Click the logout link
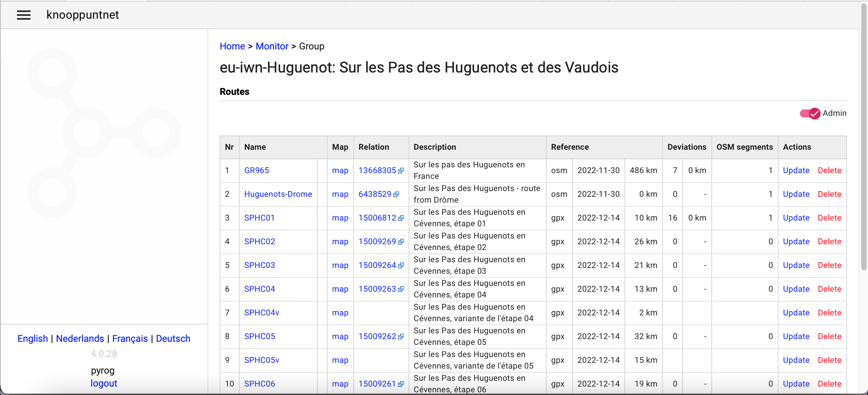This screenshot has width=868, height=395. pos(104,383)
